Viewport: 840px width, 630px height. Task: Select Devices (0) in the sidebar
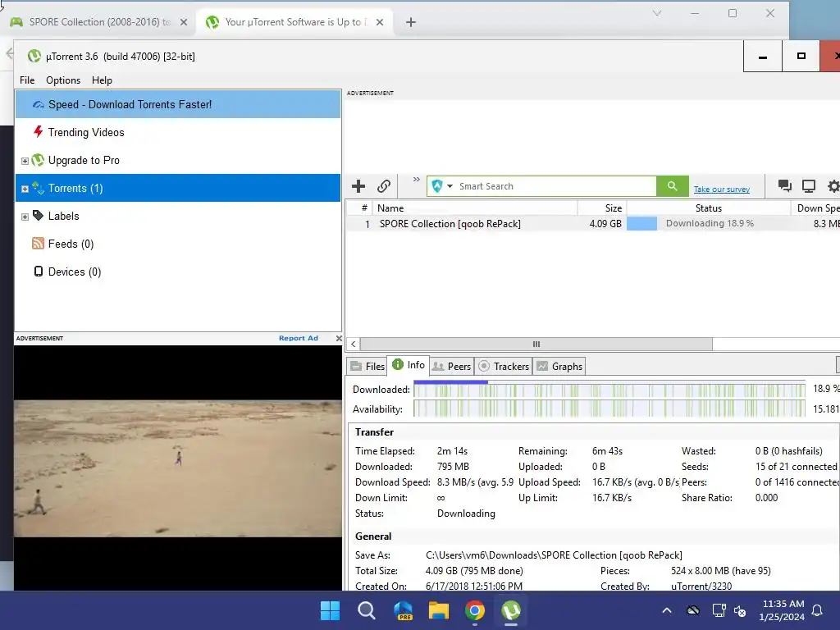tap(178, 272)
